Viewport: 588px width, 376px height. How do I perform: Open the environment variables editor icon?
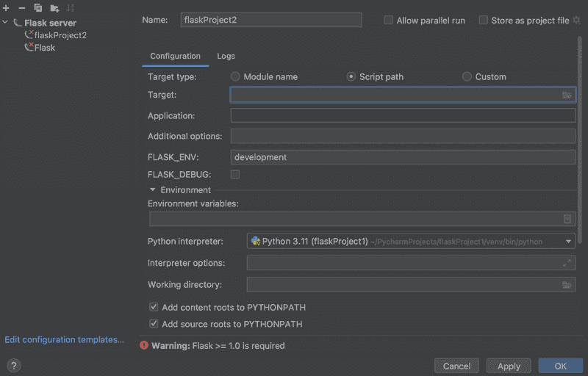(x=567, y=219)
